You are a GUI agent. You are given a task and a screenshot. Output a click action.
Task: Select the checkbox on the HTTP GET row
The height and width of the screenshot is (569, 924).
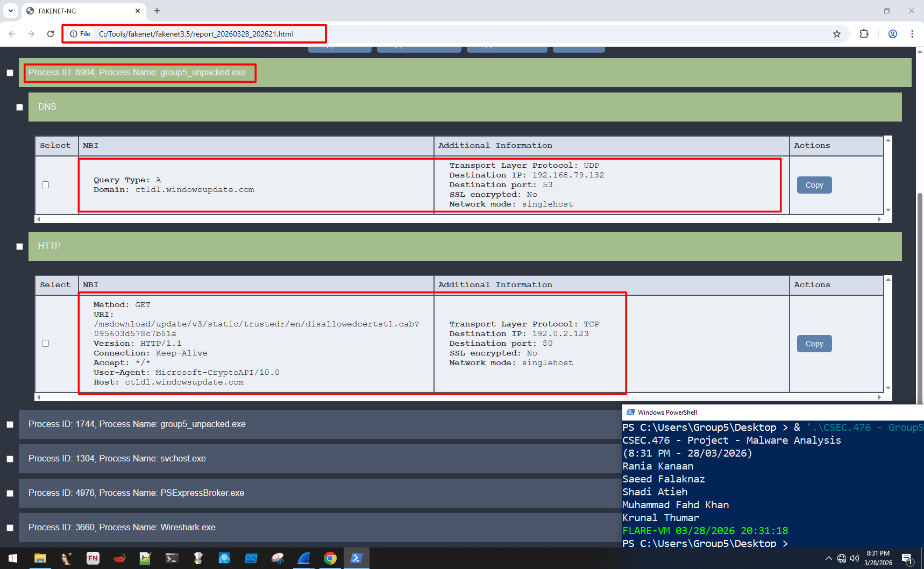[x=45, y=343]
